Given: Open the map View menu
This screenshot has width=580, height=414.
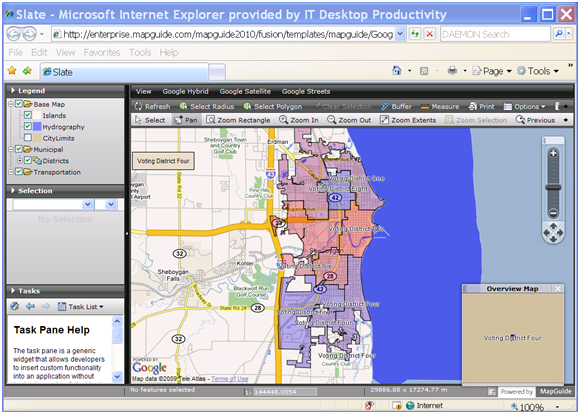Looking at the screenshot, I should tap(143, 91).
